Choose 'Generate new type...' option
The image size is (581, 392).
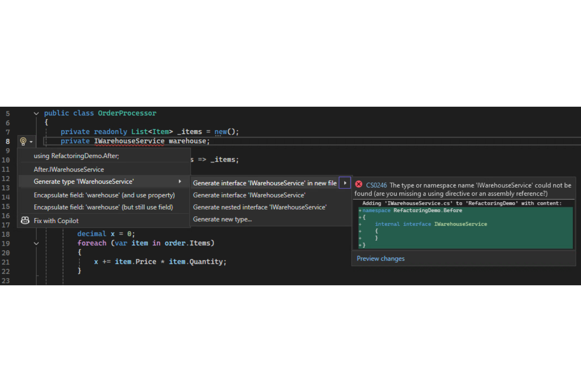(x=222, y=219)
